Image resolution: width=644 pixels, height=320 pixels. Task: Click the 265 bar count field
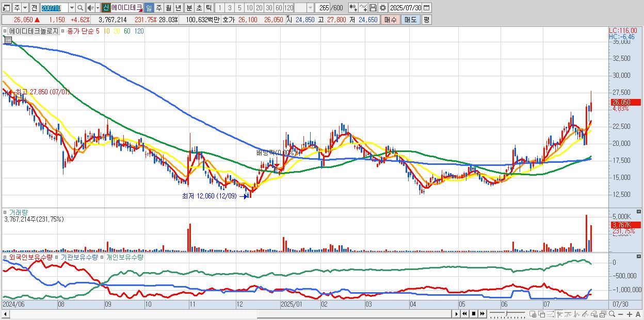pyautogui.click(x=323, y=8)
